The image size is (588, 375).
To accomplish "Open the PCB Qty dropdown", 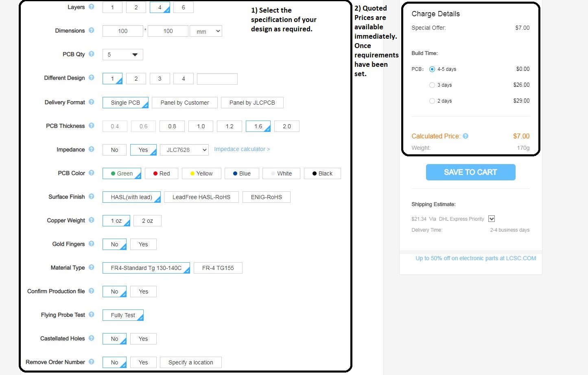I will pos(123,55).
